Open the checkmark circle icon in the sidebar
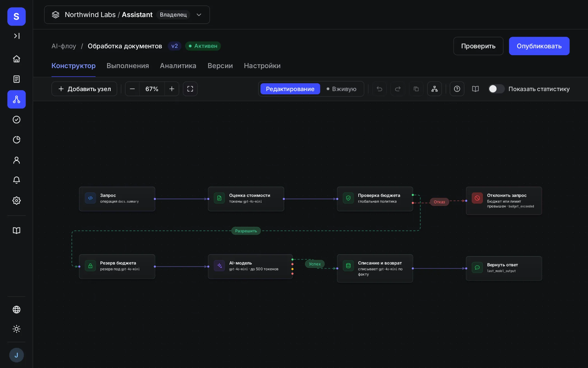This screenshot has width=588, height=368. point(17,119)
